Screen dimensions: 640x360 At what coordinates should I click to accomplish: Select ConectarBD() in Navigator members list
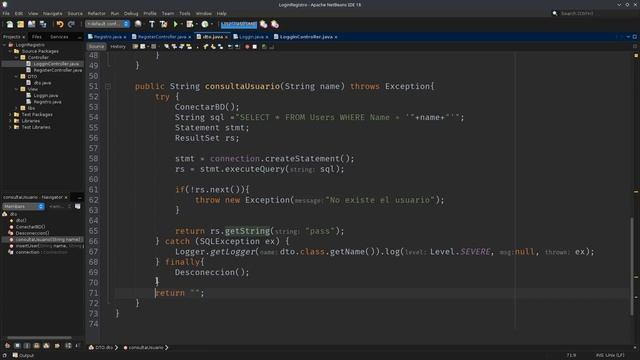(30, 227)
